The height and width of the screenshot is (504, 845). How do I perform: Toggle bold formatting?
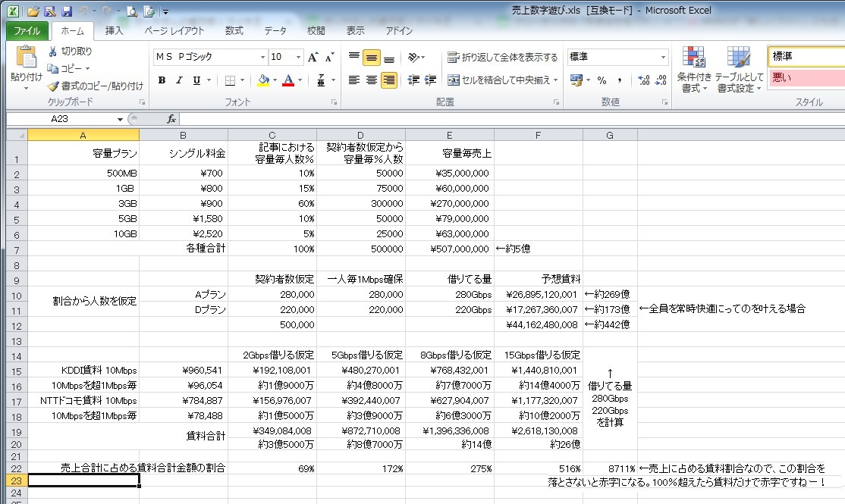coord(162,80)
